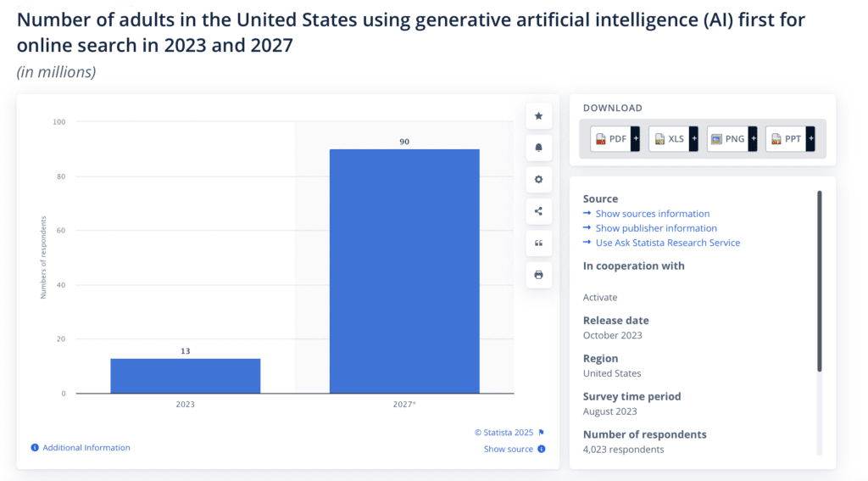This screenshot has width=868, height=481.
Task: Click the quotation citation icon
Action: click(x=538, y=243)
